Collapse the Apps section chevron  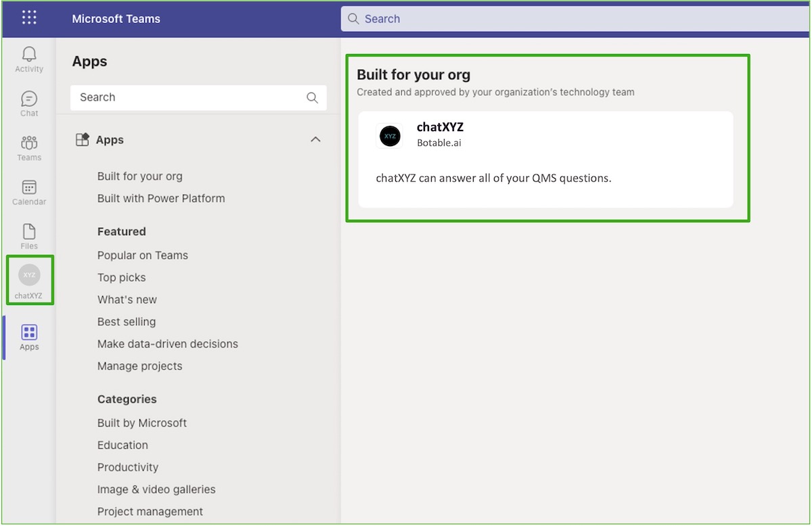pyautogui.click(x=315, y=140)
